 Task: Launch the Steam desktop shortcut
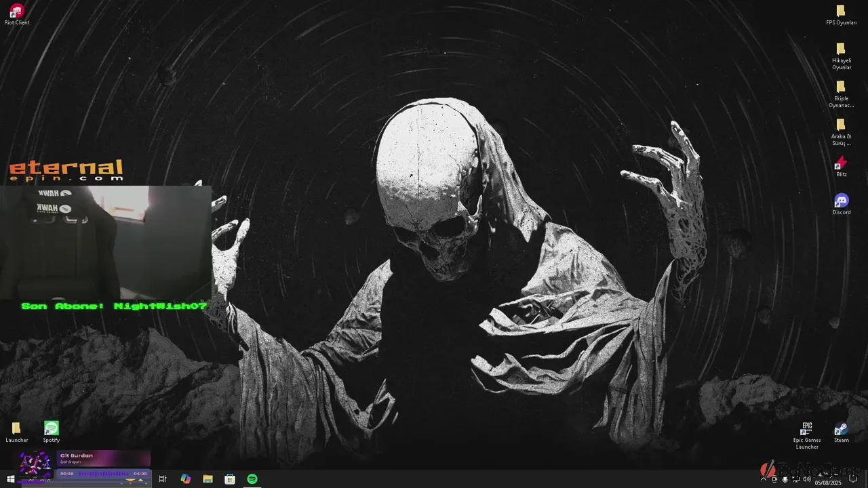[841, 432]
